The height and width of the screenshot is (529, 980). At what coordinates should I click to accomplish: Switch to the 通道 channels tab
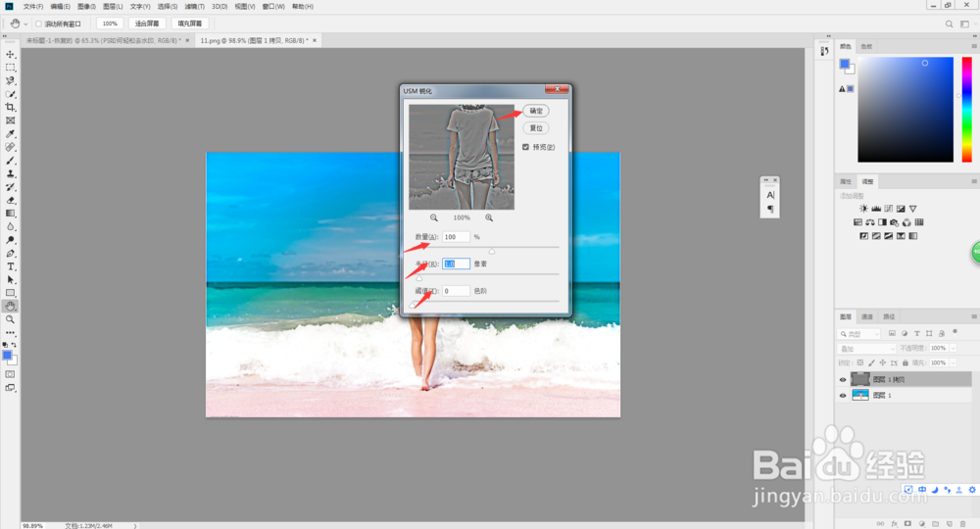click(867, 316)
